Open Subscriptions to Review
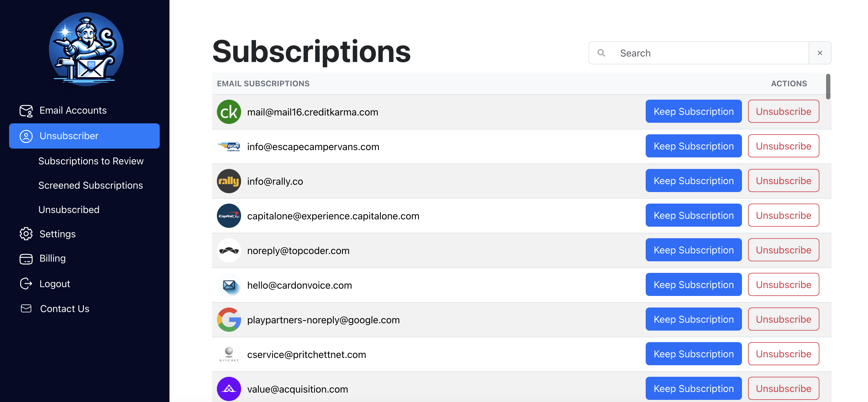 point(91,161)
